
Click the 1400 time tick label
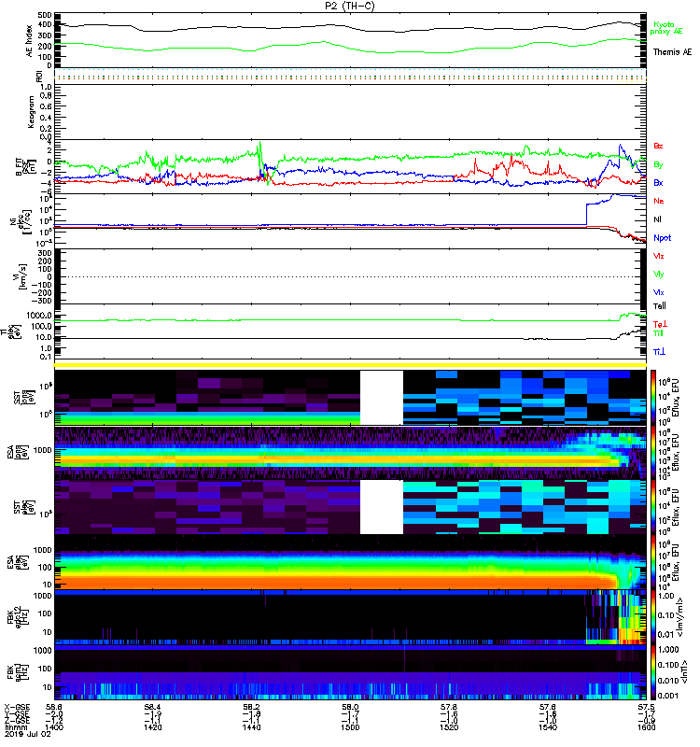54,727
